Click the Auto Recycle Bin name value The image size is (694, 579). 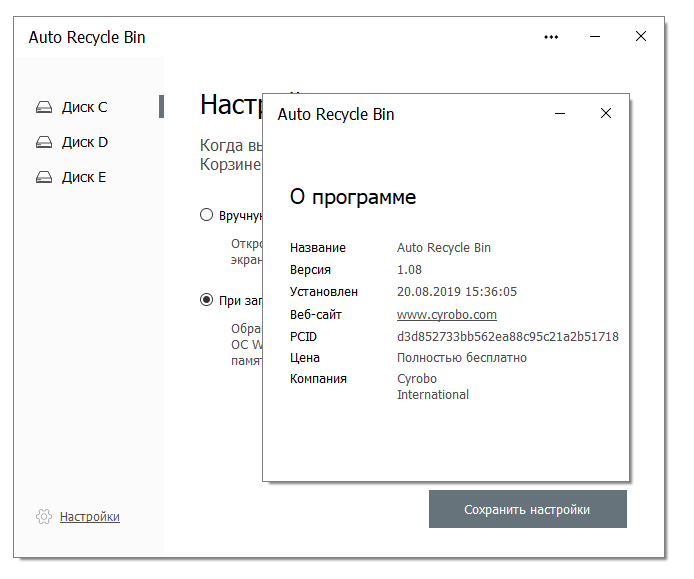(443, 247)
